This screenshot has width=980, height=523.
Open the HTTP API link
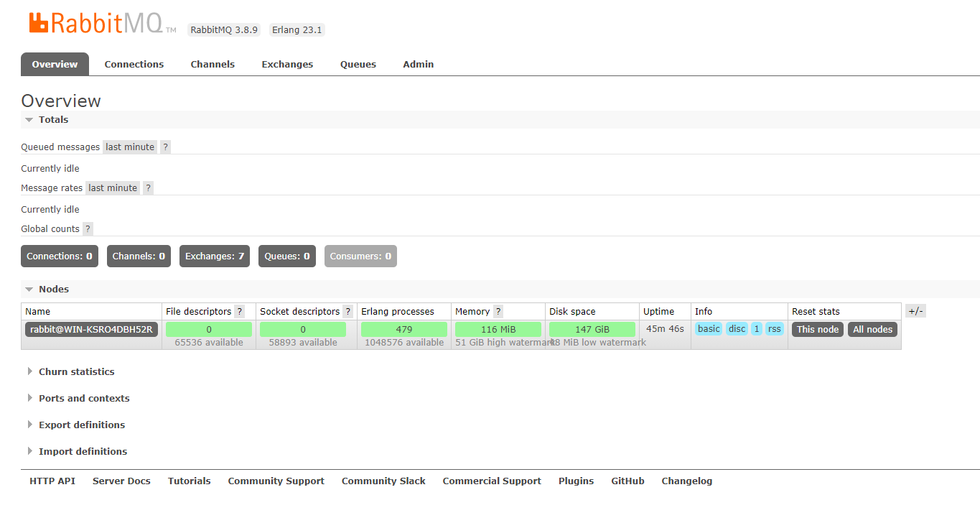pyautogui.click(x=52, y=481)
